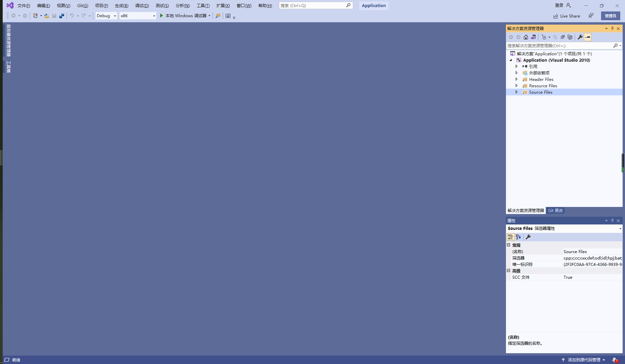Expand the 外部依赖项 node
Image resolution: width=625 pixels, height=364 pixels.
pyautogui.click(x=516, y=73)
